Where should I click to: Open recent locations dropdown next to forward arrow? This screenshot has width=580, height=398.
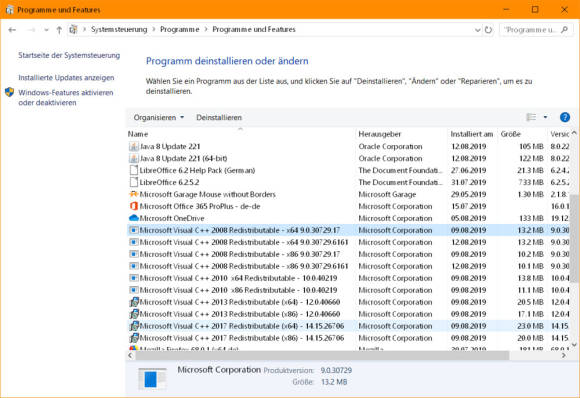[x=46, y=30]
